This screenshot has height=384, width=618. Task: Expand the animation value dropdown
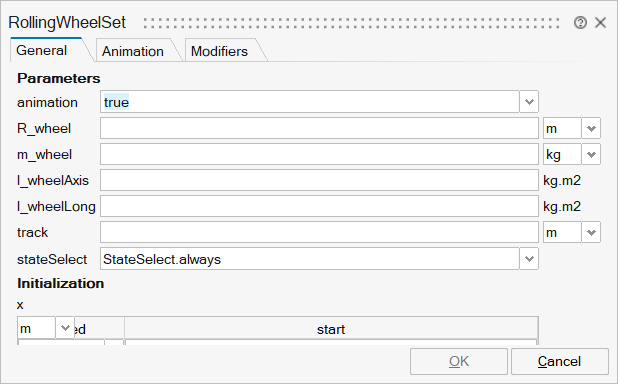coord(529,102)
